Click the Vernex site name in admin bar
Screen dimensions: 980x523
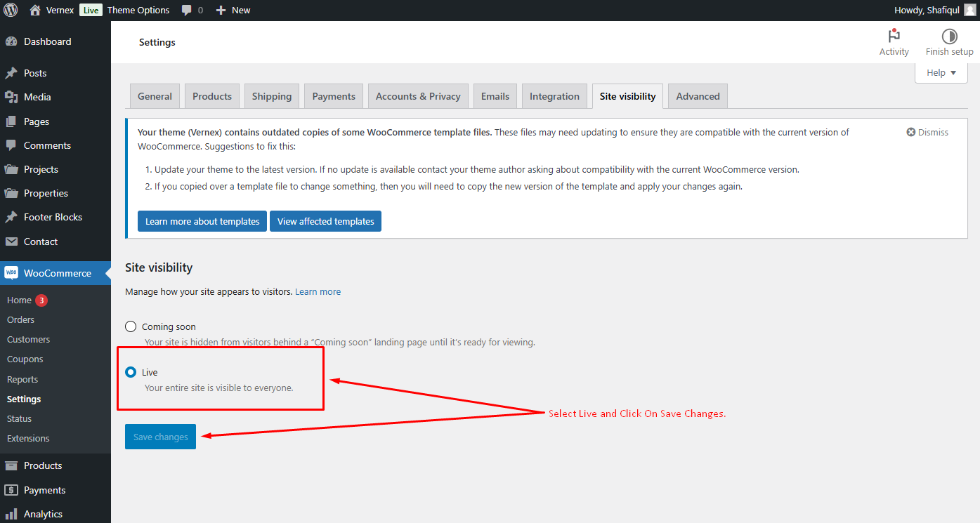[x=60, y=10]
